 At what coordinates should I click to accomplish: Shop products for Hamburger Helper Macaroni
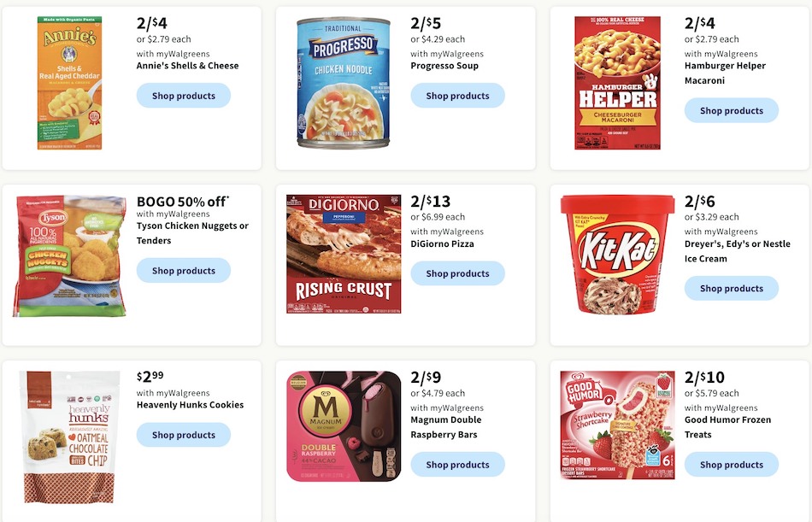(x=731, y=111)
